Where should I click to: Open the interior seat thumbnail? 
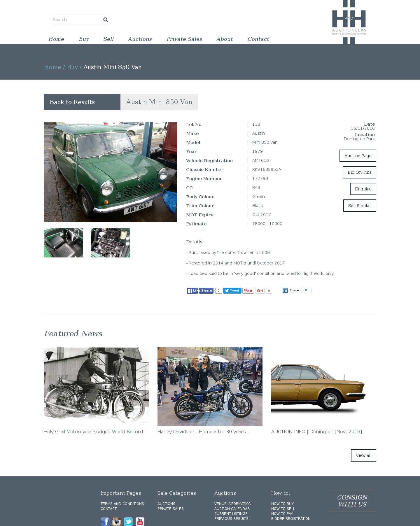pos(63,243)
